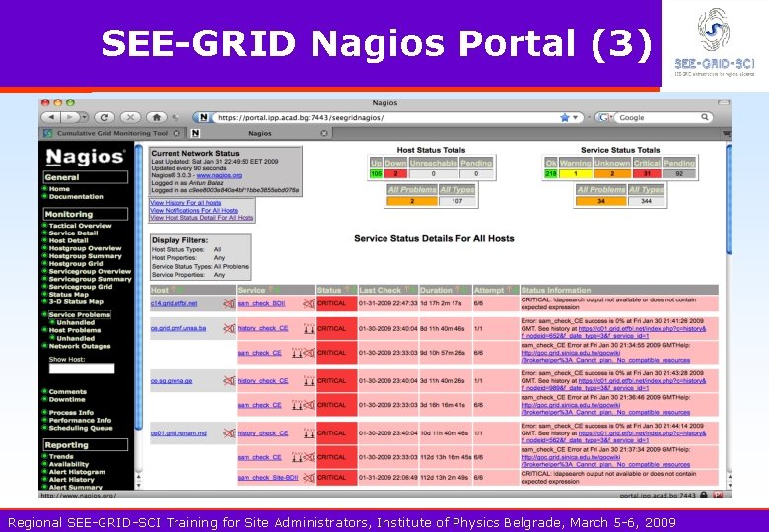The height and width of the screenshot is (532, 769).
Task: Sort ascending using Attempt column up arrow
Action: click(x=508, y=290)
